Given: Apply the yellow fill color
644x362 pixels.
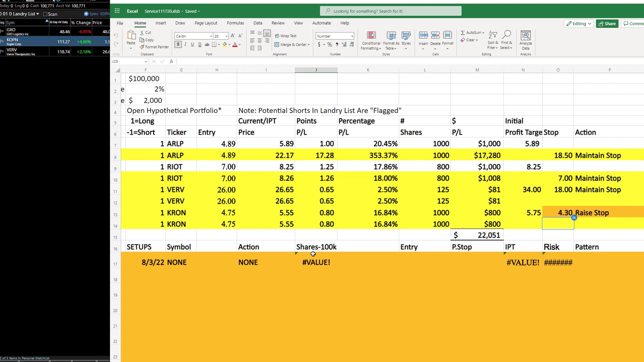Looking at the screenshot, I should point(225,45).
